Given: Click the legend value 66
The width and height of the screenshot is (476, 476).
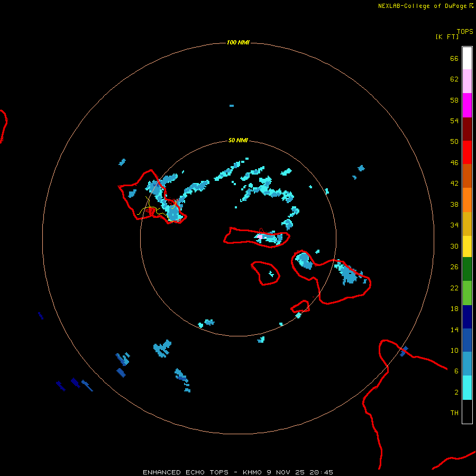Looking at the screenshot, I should click(x=454, y=59).
